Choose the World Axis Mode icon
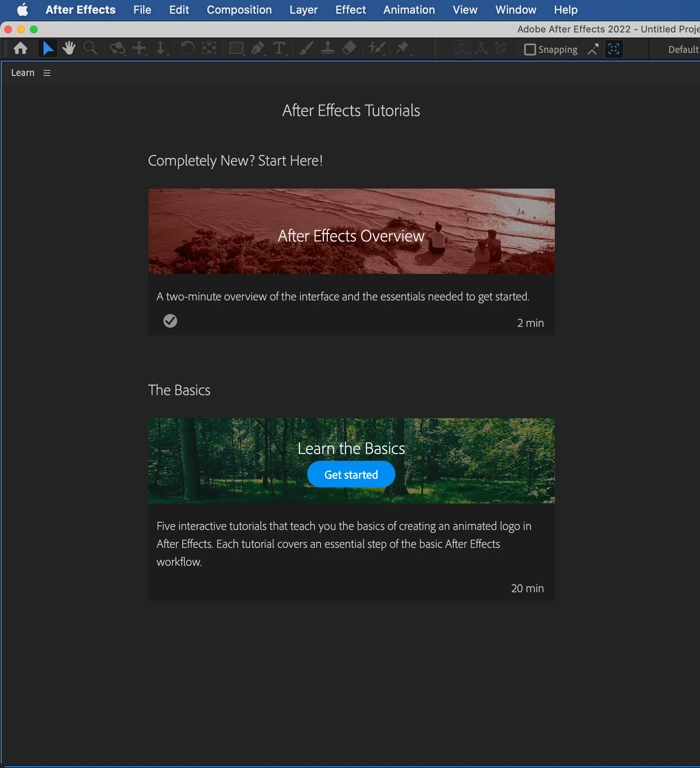The width and height of the screenshot is (700, 768). 481,49
